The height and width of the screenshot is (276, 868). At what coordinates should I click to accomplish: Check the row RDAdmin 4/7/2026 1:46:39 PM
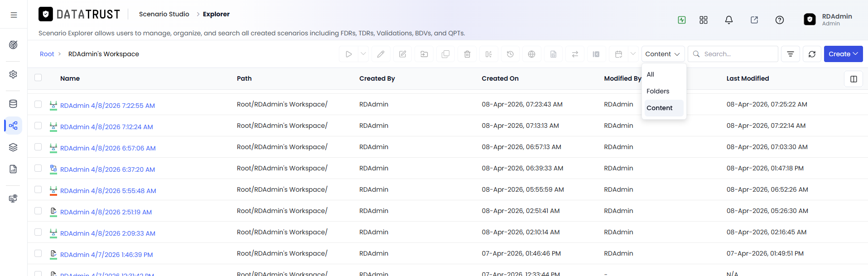38,253
